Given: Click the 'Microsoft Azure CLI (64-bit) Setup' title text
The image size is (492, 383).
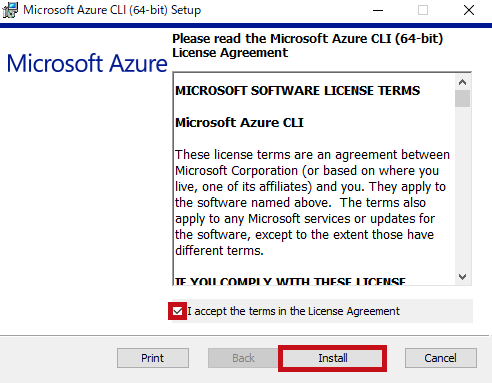Looking at the screenshot, I should click(112, 10).
